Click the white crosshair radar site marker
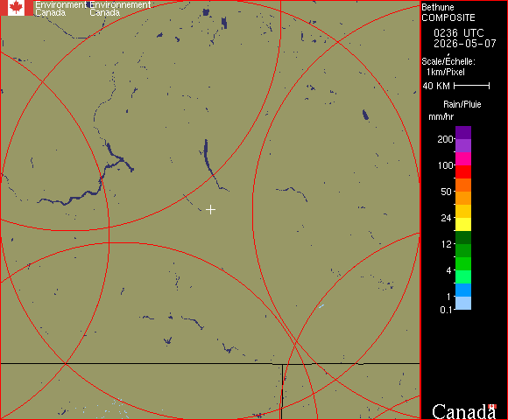This screenshot has height=420, width=508. point(210,210)
